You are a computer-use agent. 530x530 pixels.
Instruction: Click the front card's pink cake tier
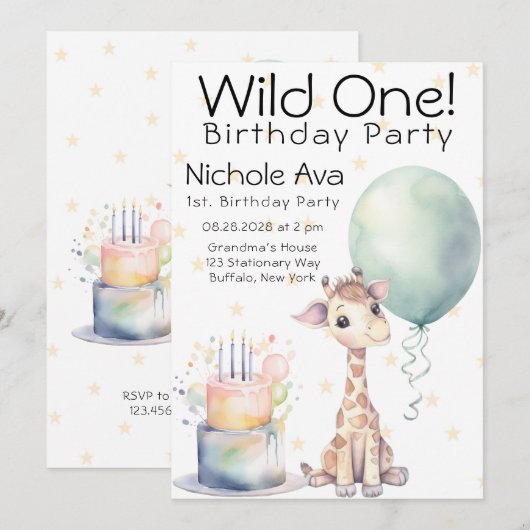[x=239, y=401]
